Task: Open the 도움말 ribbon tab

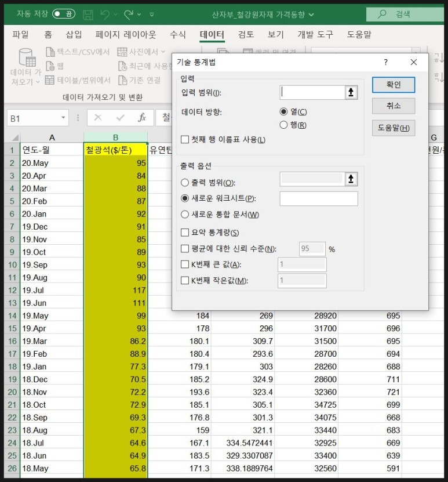Action: pos(359,34)
